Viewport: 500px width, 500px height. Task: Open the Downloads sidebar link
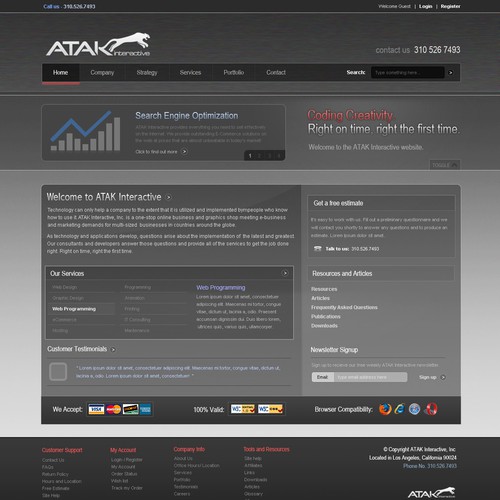click(x=324, y=326)
